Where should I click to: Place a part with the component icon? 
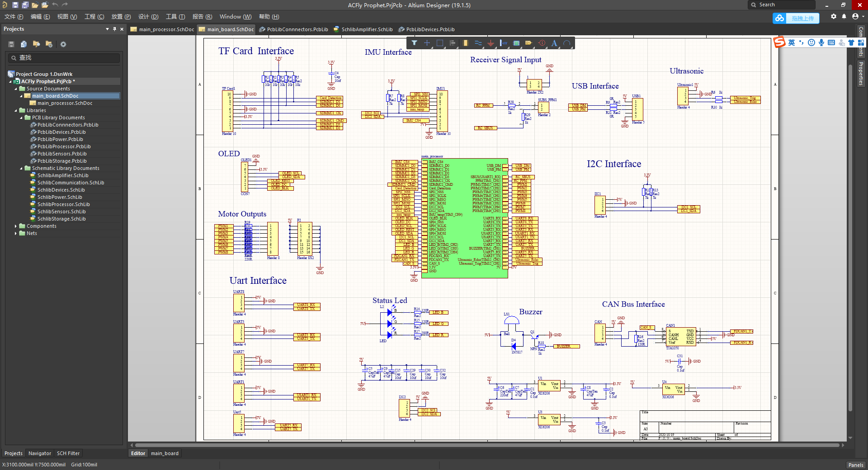point(465,43)
